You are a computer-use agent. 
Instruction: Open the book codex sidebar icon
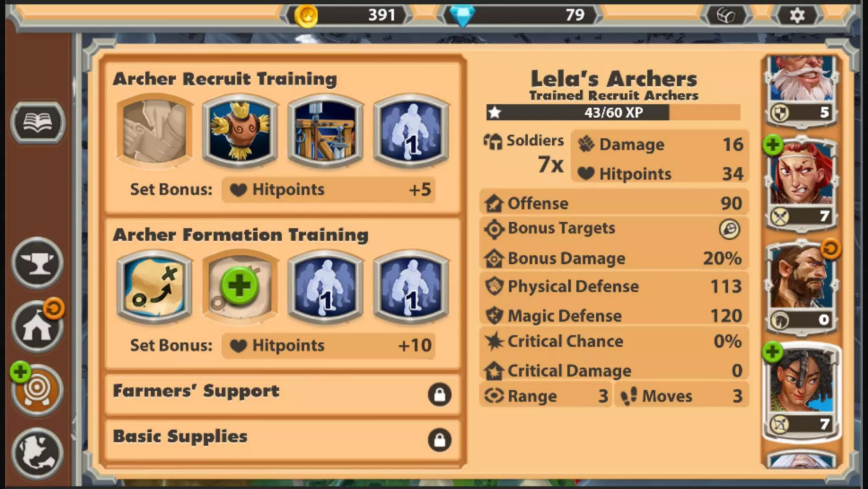coord(38,122)
